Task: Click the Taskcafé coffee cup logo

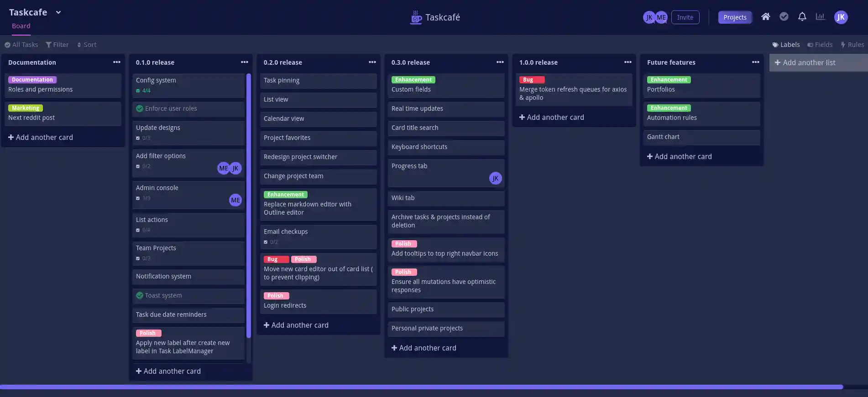Action: coord(416,17)
